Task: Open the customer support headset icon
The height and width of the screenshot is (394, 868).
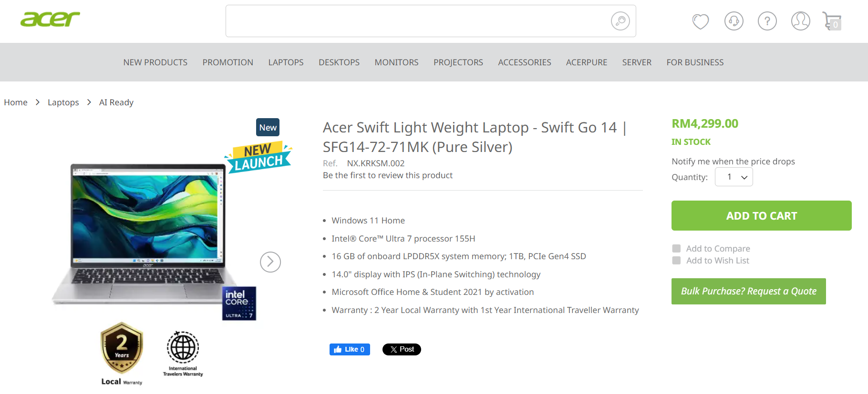Action: (734, 21)
